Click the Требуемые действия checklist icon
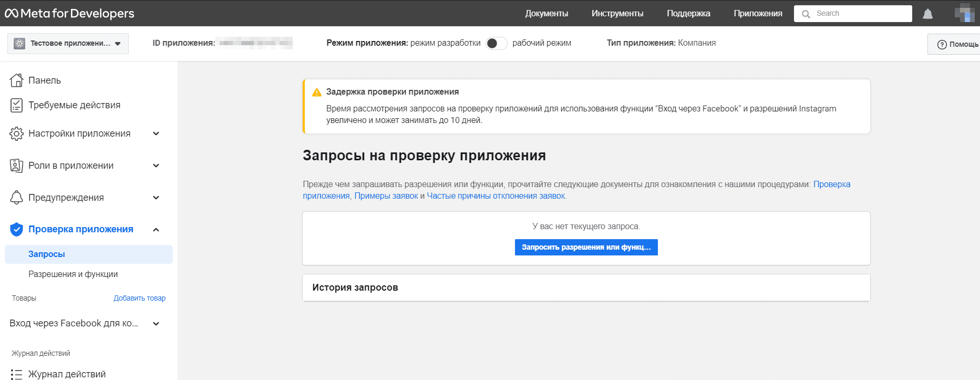This screenshot has height=380, width=980. (17, 105)
